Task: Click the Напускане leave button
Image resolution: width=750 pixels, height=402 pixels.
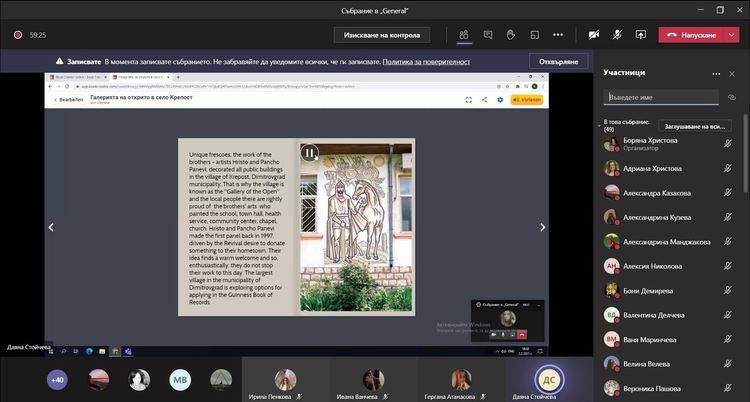Action: coord(692,35)
